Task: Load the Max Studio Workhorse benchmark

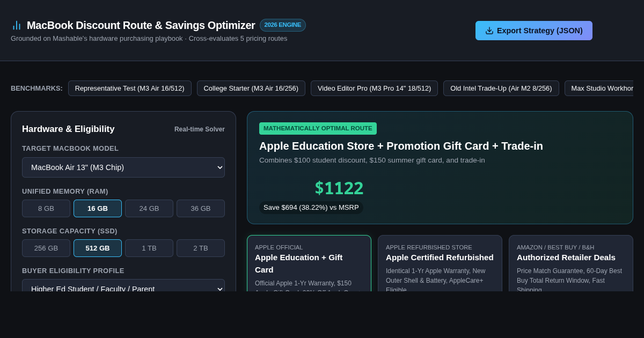Action: click(599, 89)
